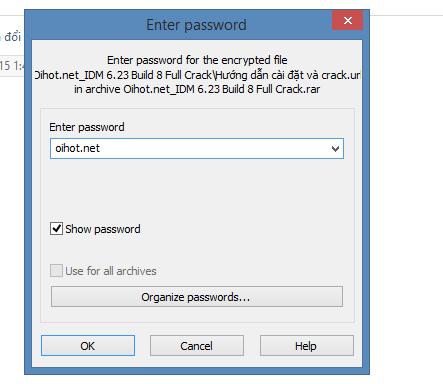The height and width of the screenshot is (384, 443).
Task: Click the encrypted file path text line
Action: 197,75
